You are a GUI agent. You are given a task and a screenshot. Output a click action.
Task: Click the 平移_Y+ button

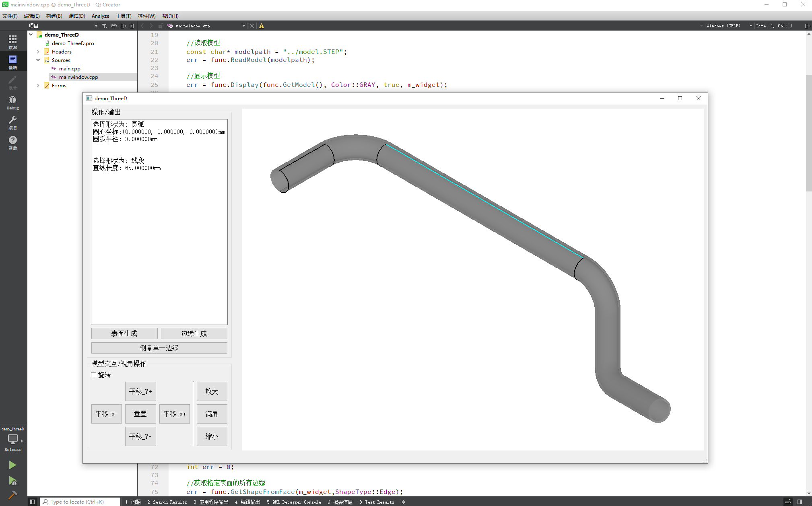(x=140, y=391)
